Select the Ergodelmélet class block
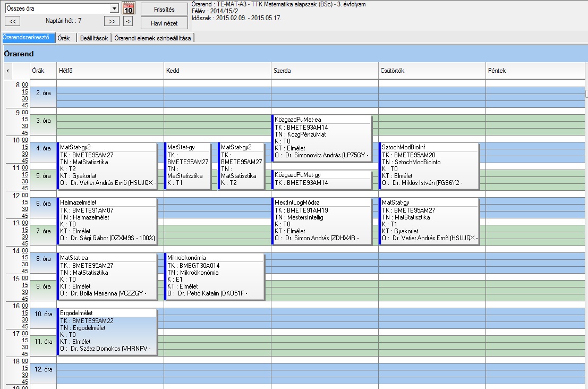The width and height of the screenshot is (588, 389). pos(107,332)
